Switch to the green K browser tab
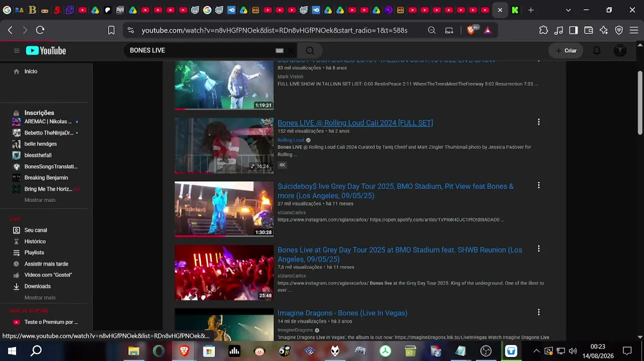Screen dimensions: 644x361 [x=515, y=10]
